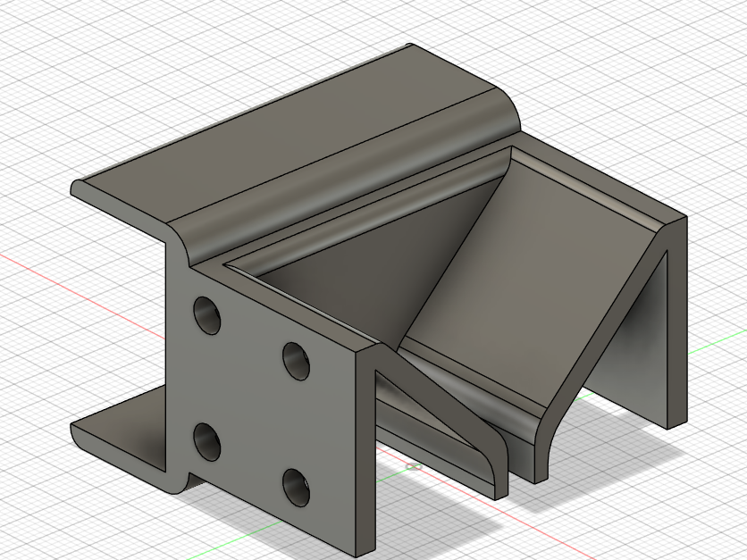Select the lower-left hole on the front plate
Viewport: 747px width, 560px height.
coord(206,442)
